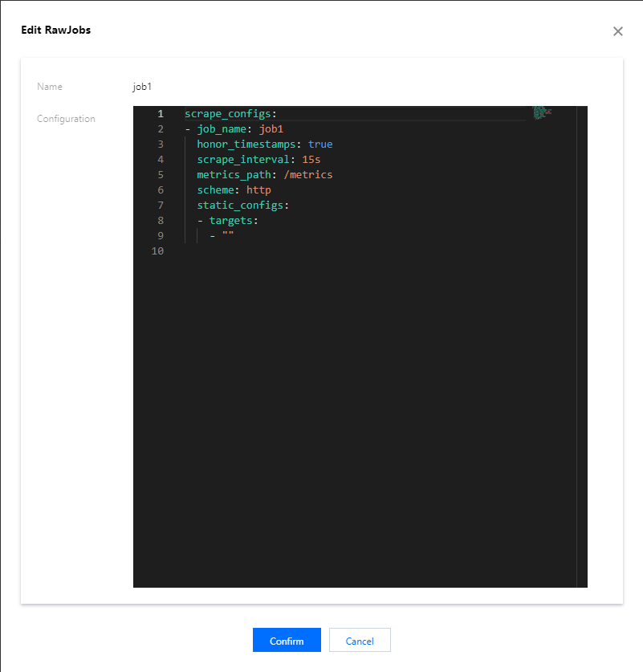Screen dimensions: 643x672
Task: Select the honor_timestamps: true line
Action: pyautogui.click(x=264, y=145)
